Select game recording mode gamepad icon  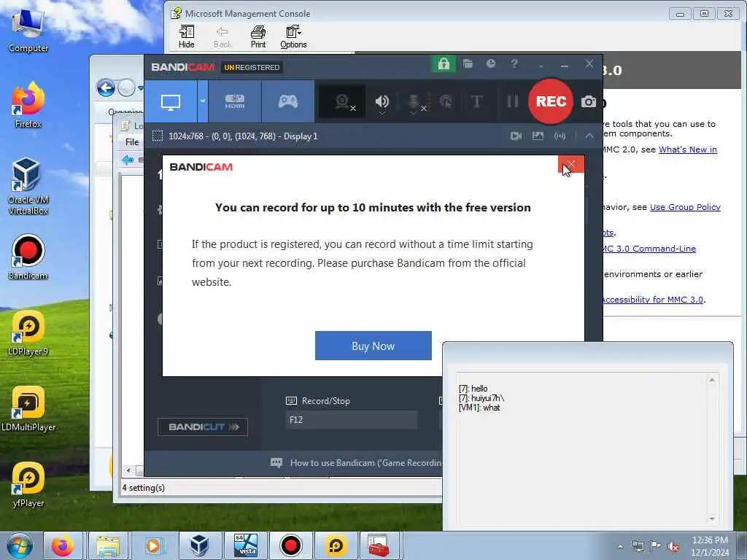[x=287, y=101]
